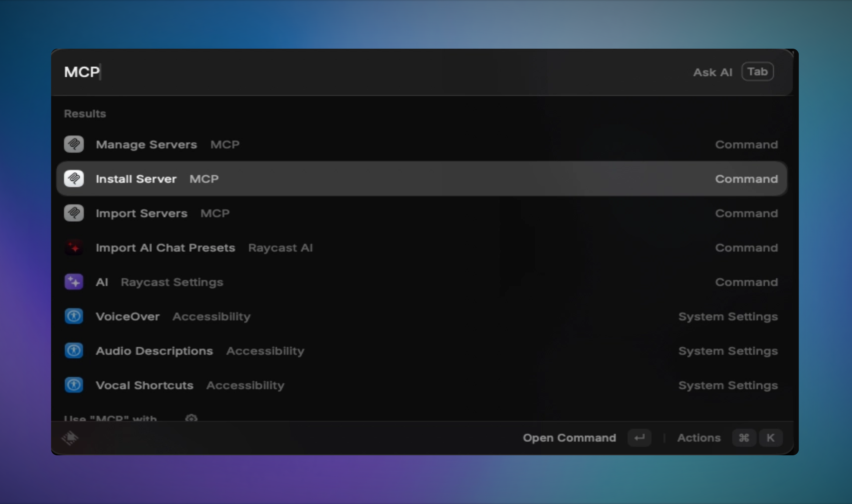Click MCP subtitle beside Manage Servers
Viewport: 852px width, 504px height.
pos(225,144)
